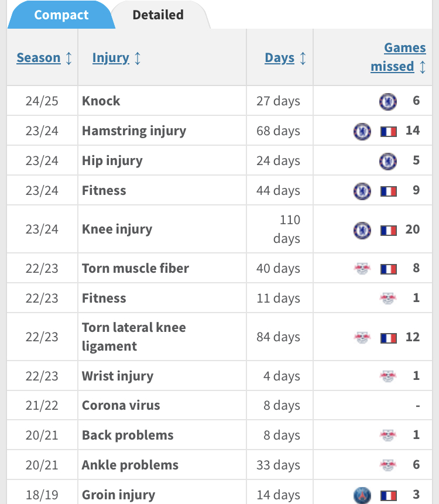Click the France flag in Torn lateral knee ligament row
Viewport: 439px width, 504px height.
(389, 338)
